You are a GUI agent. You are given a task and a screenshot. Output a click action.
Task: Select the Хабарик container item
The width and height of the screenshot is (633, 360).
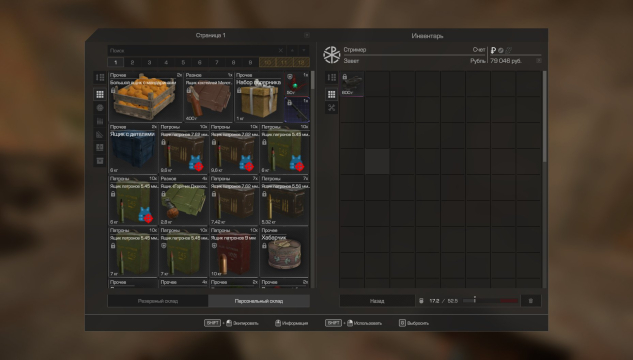point(285,252)
